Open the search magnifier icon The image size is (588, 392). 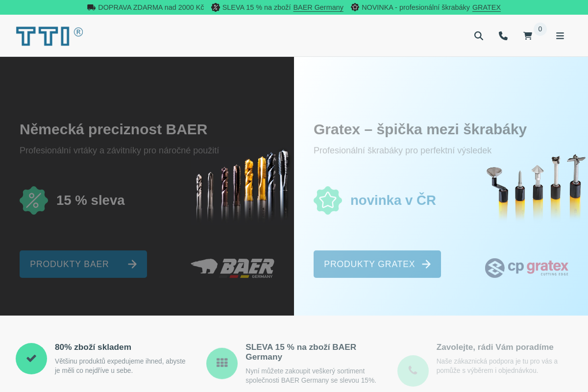479,36
